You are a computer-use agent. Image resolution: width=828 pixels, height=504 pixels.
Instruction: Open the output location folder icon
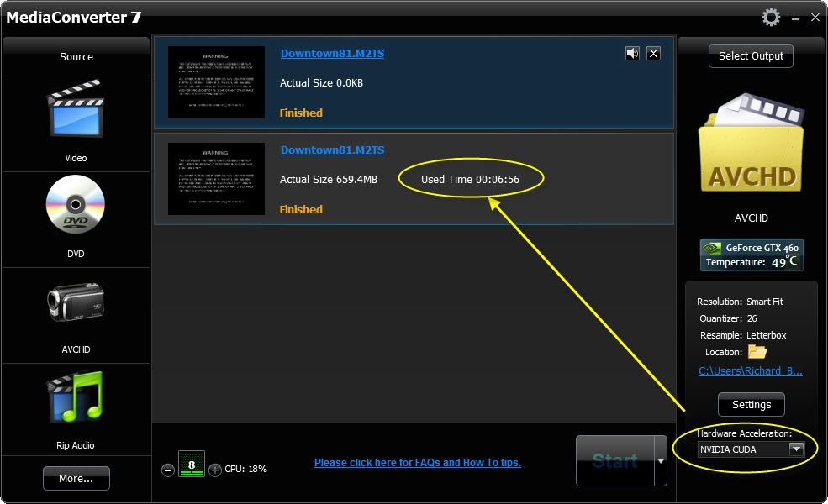tap(757, 351)
